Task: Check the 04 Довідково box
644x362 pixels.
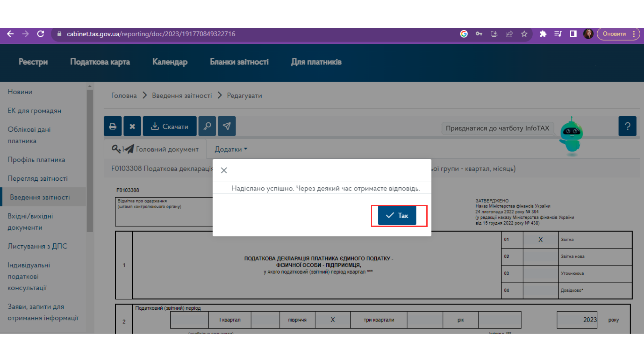Action: (x=540, y=290)
